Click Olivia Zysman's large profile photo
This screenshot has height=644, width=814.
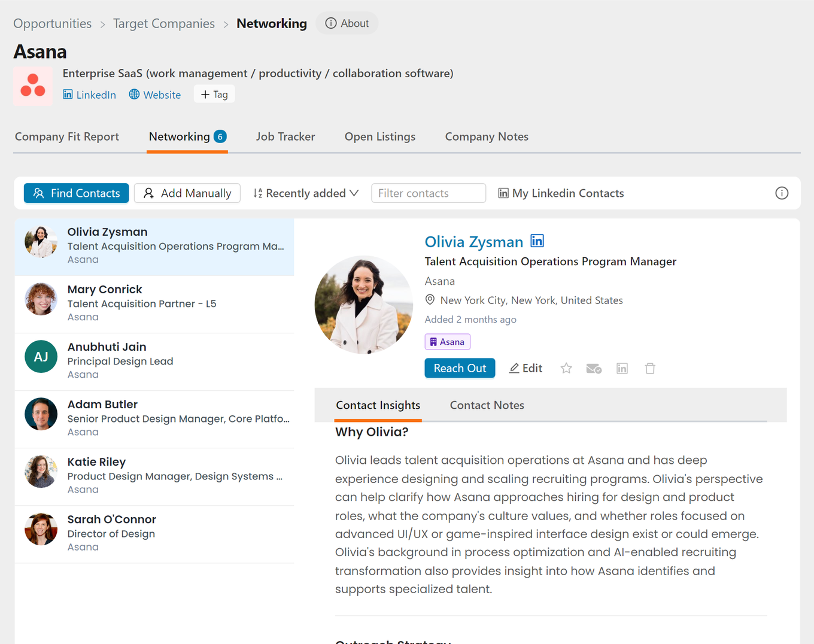pos(364,305)
